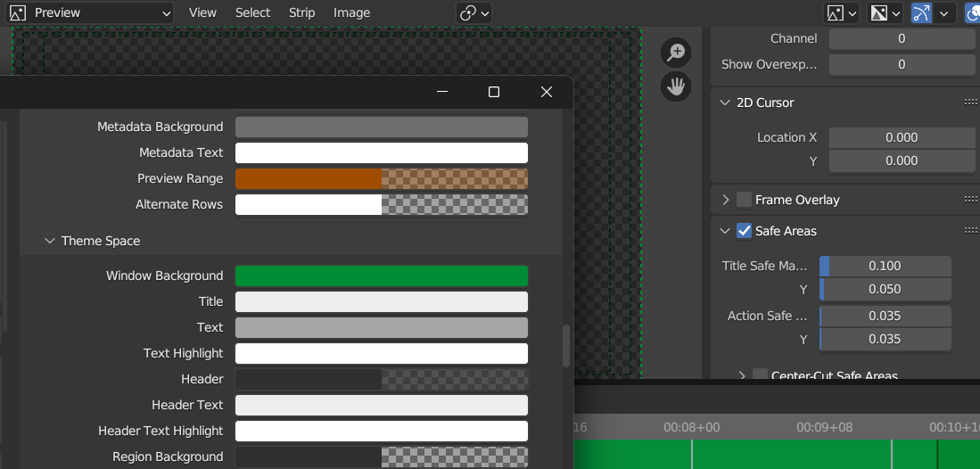Edit the Show Overexposed value field
This screenshot has height=469, width=980.
tap(902, 64)
